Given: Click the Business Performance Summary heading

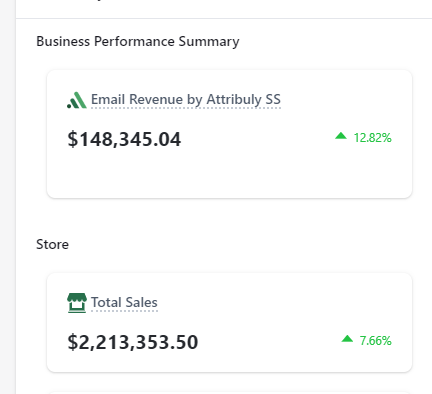Looking at the screenshot, I should (x=138, y=42).
